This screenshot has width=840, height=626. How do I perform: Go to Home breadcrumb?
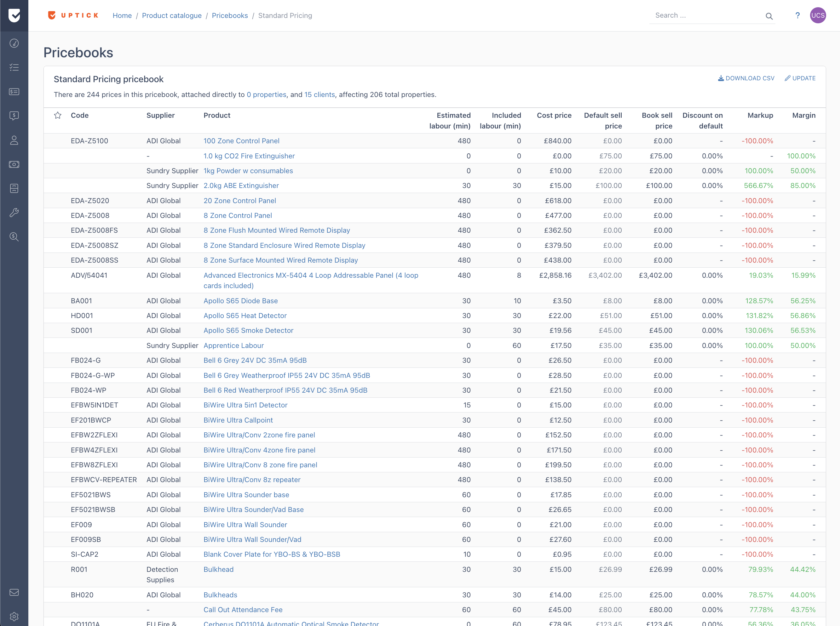click(x=122, y=15)
